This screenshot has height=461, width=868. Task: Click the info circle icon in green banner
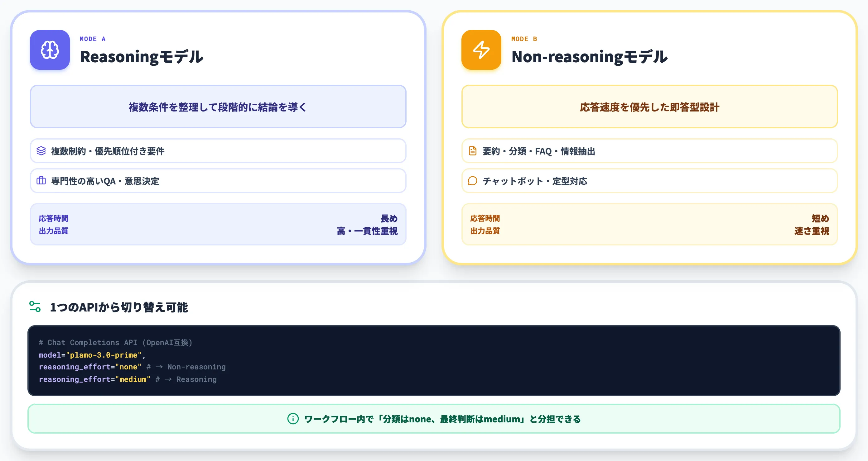tap(293, 419)
